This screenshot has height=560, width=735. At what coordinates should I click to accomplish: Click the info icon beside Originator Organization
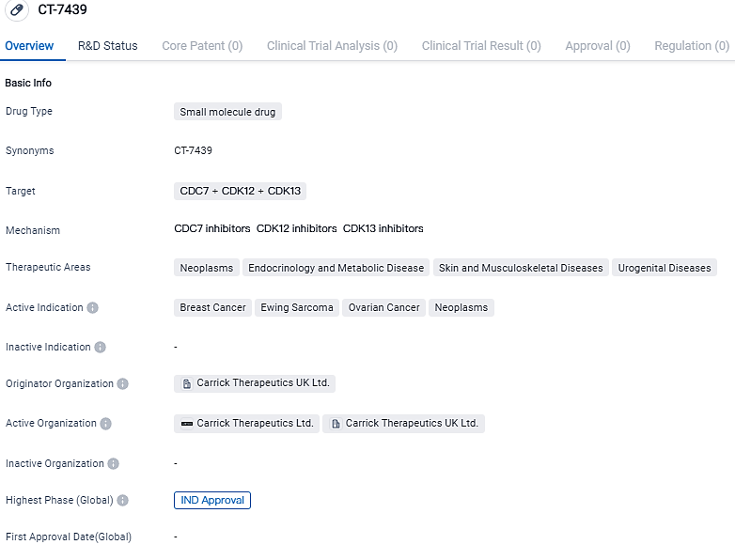(x=123, y=384)
